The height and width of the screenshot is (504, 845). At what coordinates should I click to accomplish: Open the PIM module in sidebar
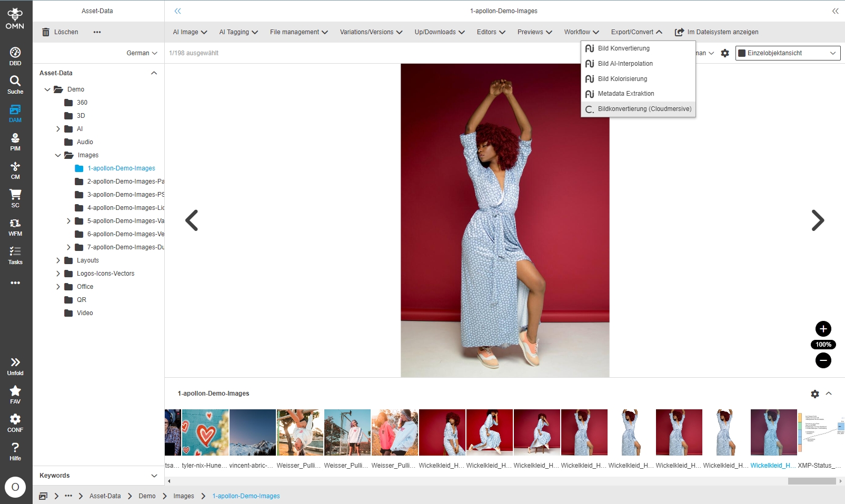pyautogui.click(x=15, y=142)
